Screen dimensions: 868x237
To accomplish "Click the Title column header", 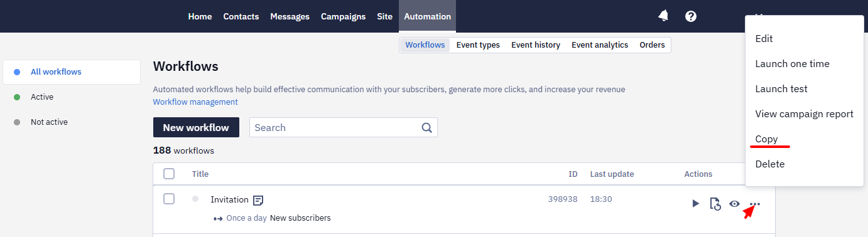I will (200, 174).
